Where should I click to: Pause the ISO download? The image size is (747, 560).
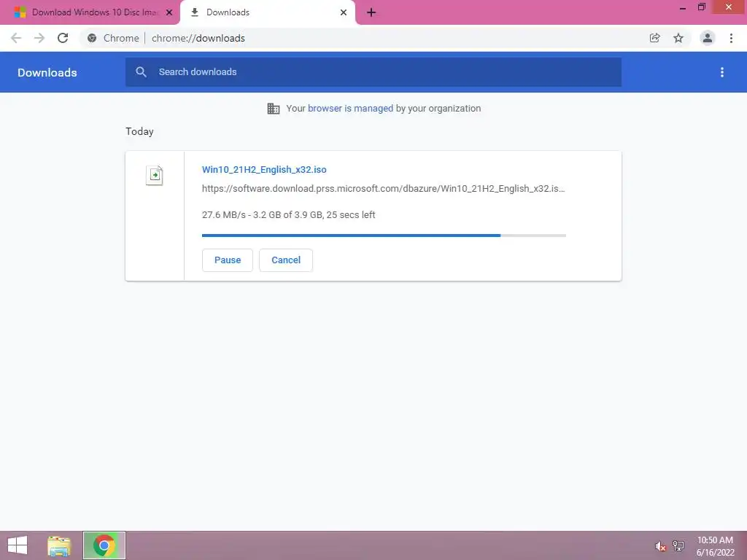(x=228, y=260)
